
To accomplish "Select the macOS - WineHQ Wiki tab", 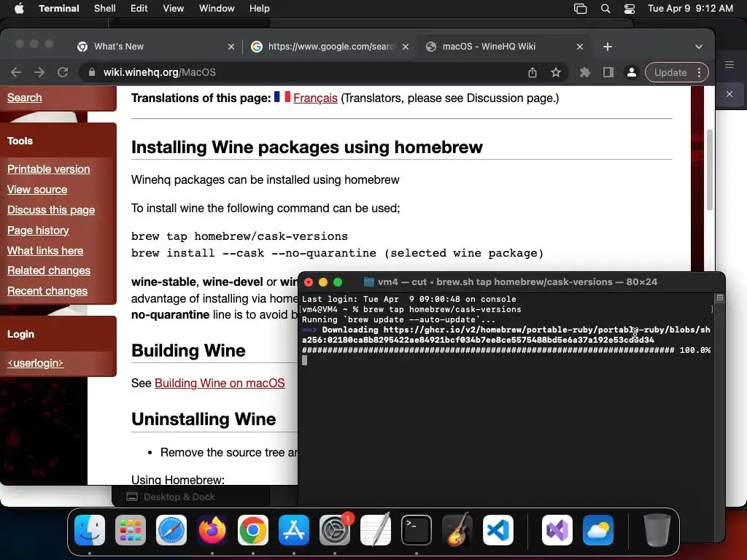I will 503,46.
